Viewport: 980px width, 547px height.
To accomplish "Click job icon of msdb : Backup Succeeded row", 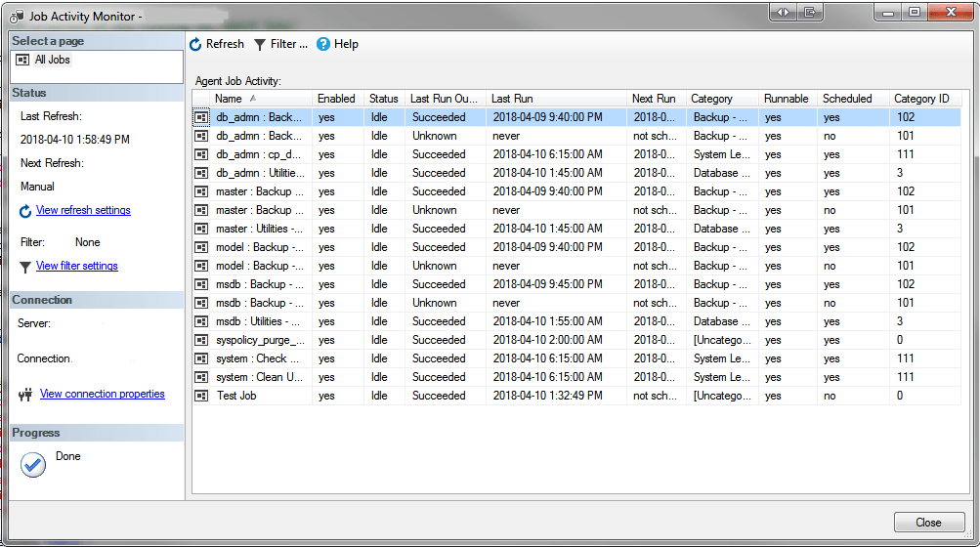I will [x=201, y=284].
